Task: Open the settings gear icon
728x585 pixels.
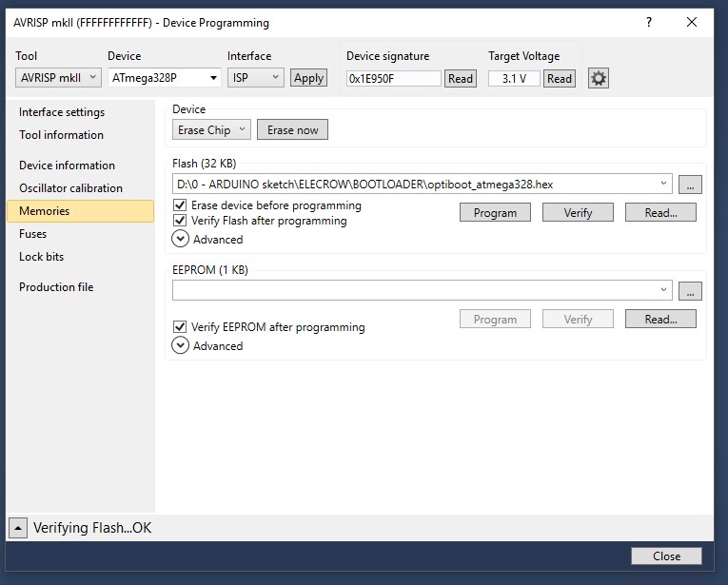Action: [x=598, y=78]
